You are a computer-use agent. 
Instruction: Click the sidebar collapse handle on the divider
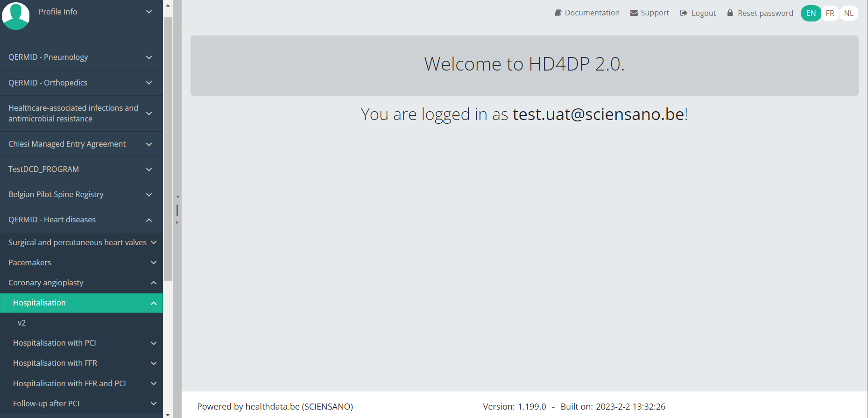point(177,210)
